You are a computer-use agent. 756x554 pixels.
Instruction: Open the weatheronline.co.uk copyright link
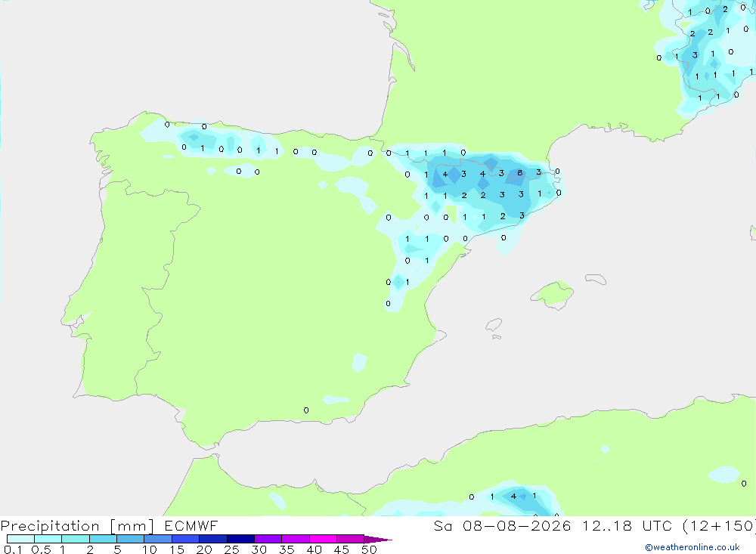click(692, 547)
